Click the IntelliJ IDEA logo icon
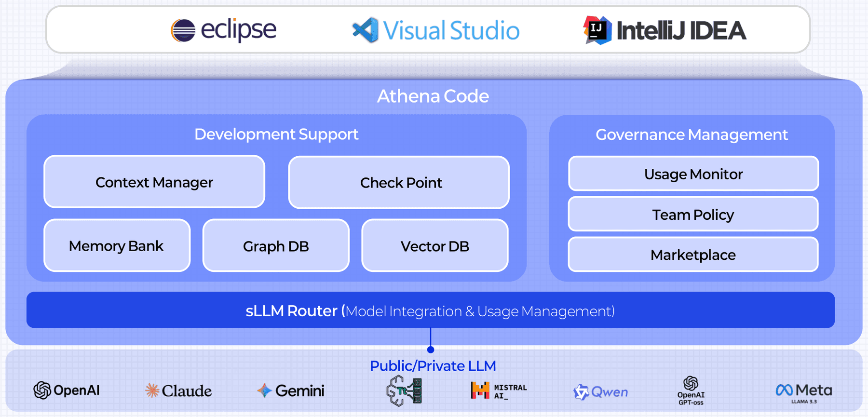This screenshot has width=868, height=417. (597, 30)
